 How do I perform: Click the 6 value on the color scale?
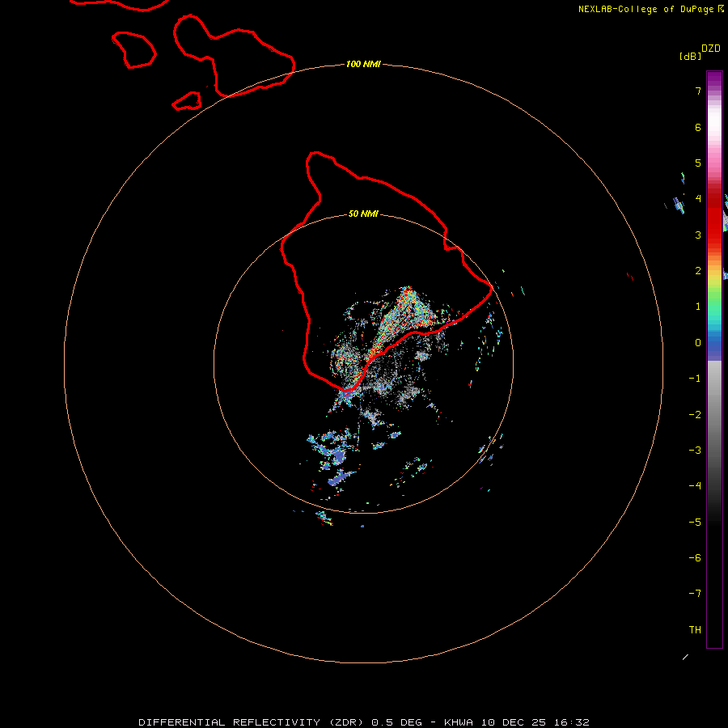[x=698, y=127]
